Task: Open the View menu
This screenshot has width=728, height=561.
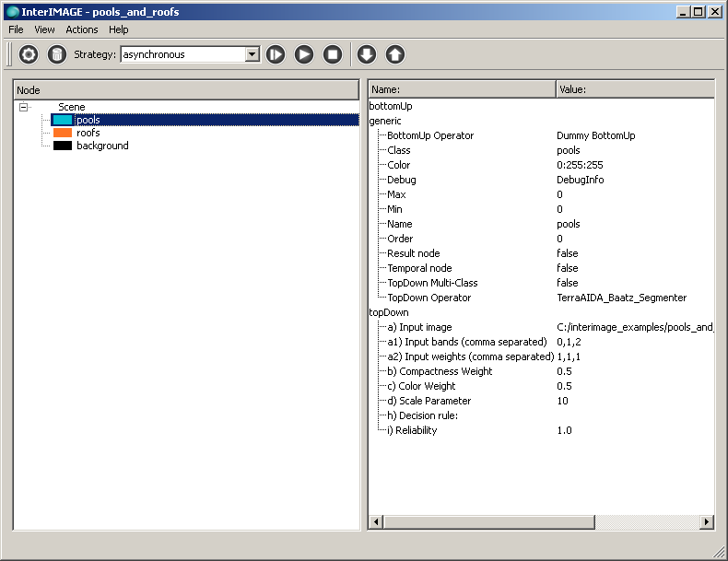Action: pyautogui.click(x=44, y=29)
